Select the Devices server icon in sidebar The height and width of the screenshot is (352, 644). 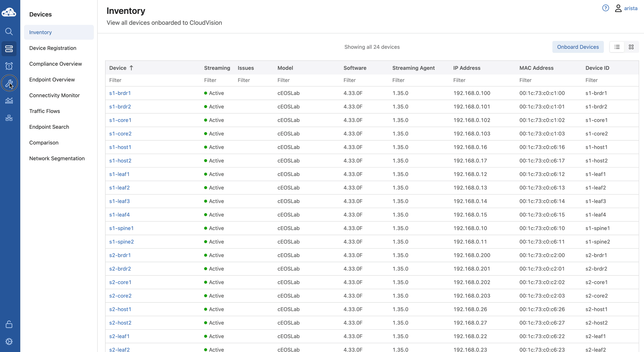[9, 49]
